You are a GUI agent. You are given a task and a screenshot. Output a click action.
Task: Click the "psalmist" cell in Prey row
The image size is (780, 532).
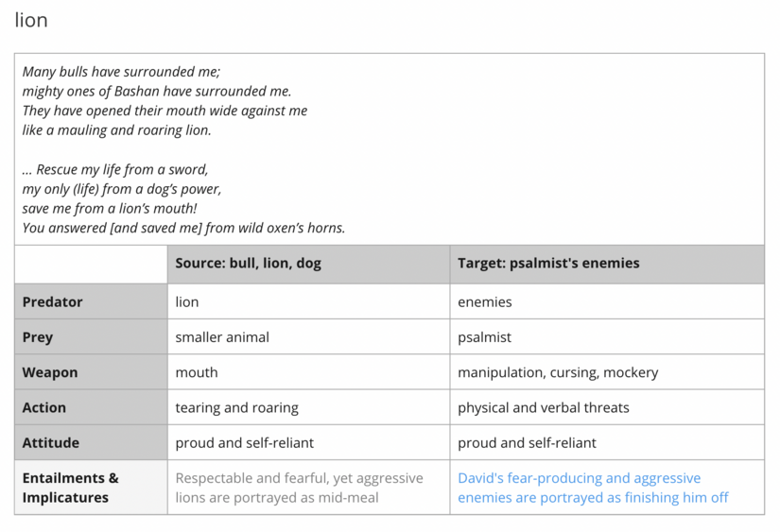tap(485, 337)
